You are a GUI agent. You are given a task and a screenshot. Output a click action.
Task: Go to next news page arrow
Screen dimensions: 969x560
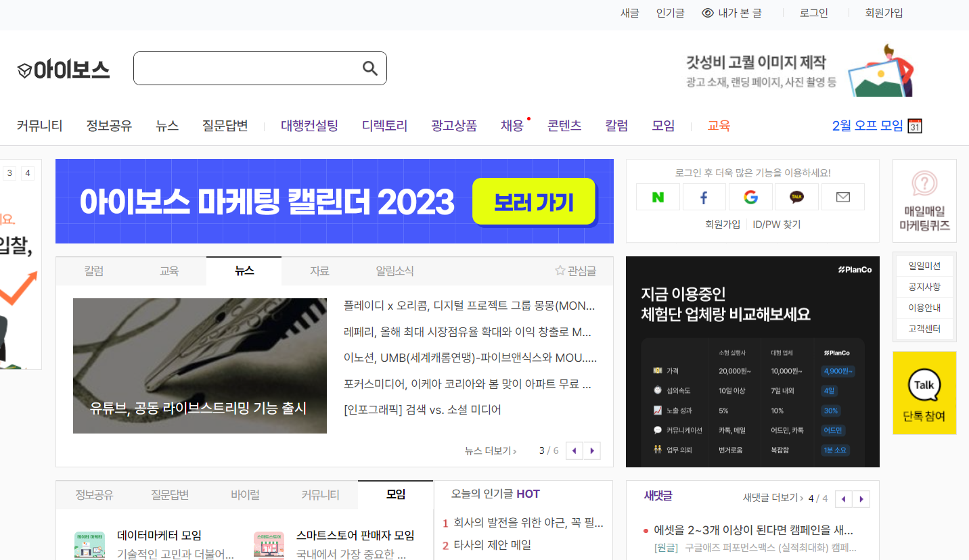pos(592,450)
